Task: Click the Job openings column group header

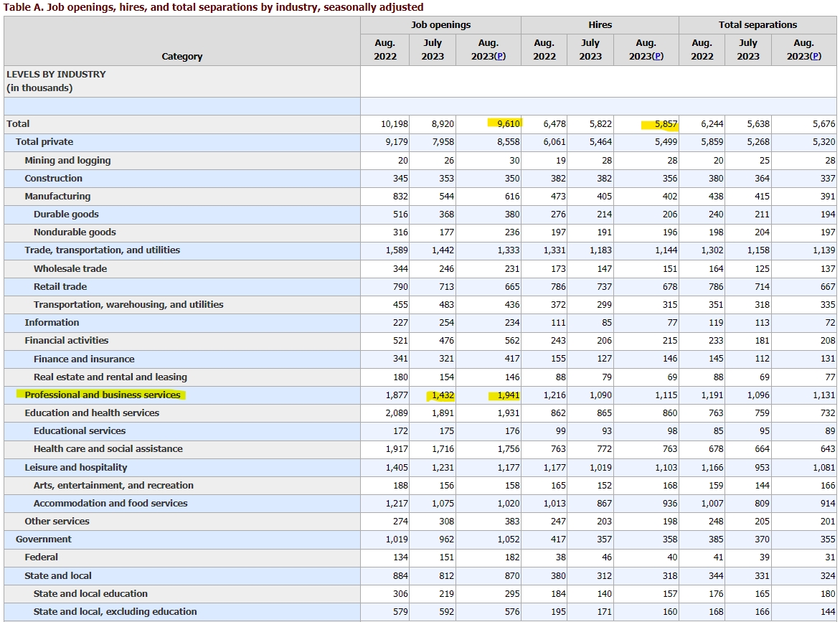Action: (440, 24)
